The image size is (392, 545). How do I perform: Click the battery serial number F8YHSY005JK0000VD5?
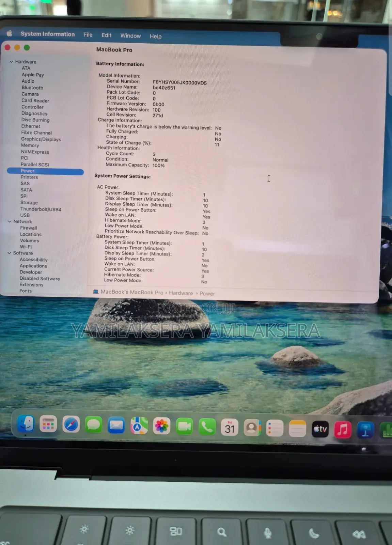click(180, 82)
